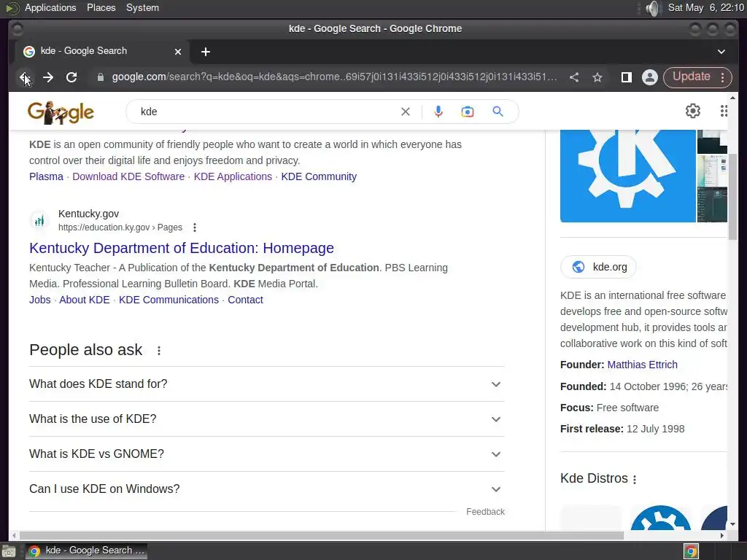Viewport: 747px width, 560px height.
Task: Open a new tab with plus button
Action: point(205,52)
